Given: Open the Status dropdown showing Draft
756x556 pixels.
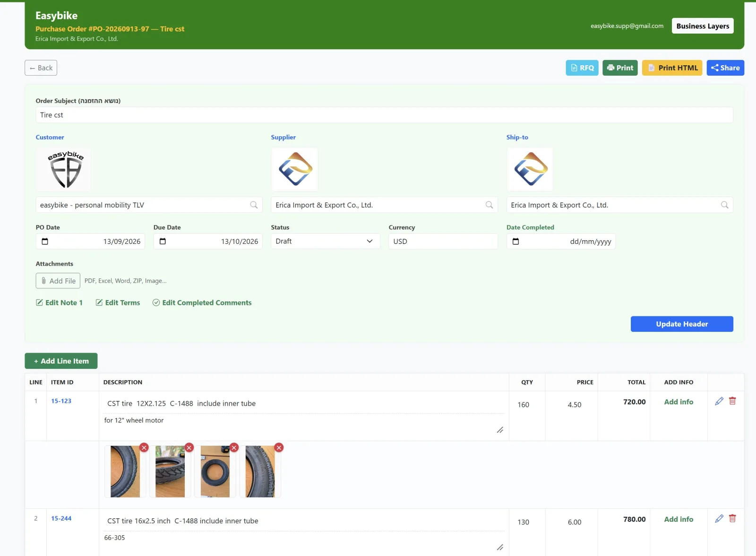Looking at the screenshot, I should pyautogui.click(x=326, y=241).
